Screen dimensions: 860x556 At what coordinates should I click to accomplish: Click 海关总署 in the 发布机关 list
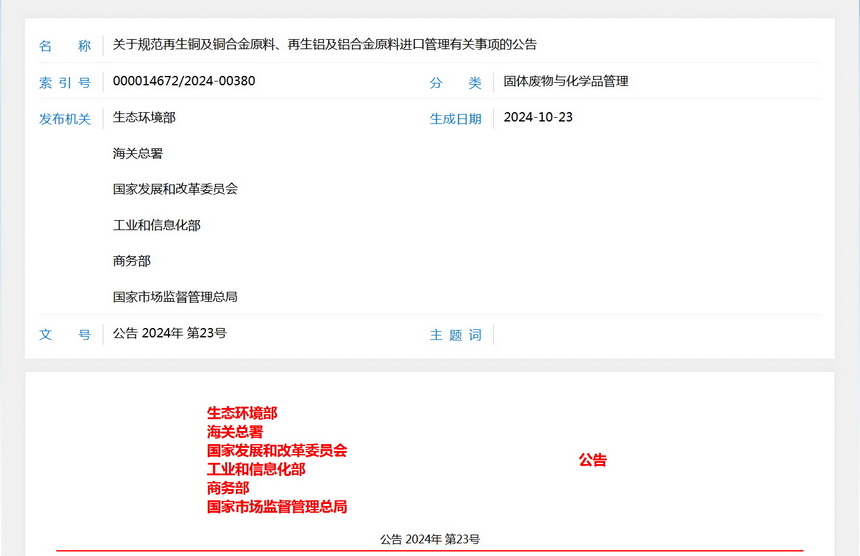pyautogui.click(x=138, y=153)
